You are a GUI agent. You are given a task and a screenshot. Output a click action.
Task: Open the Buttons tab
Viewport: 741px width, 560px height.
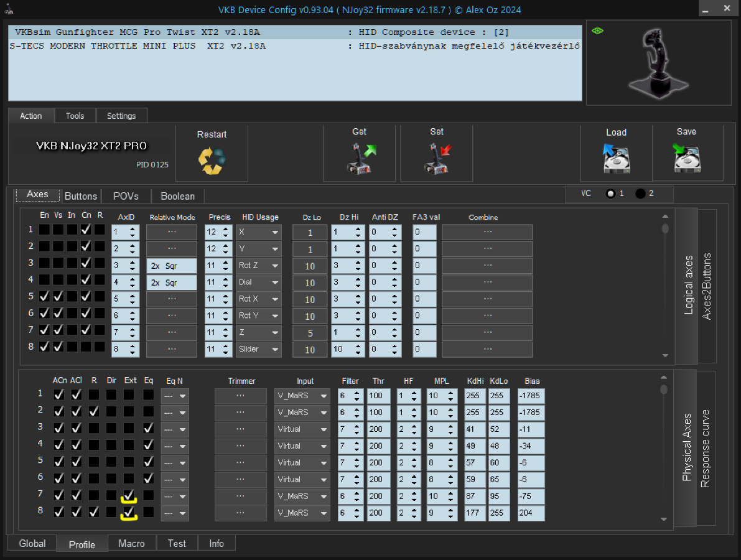81,196
